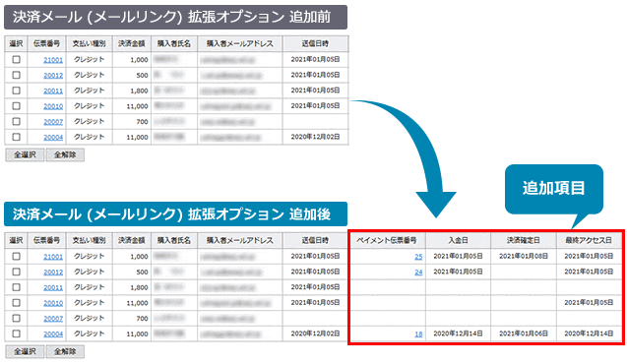Screen dimensions: 627x364
Task: Open slip number 21001 link in 追加前 table
Action: [x=53, y=60]
